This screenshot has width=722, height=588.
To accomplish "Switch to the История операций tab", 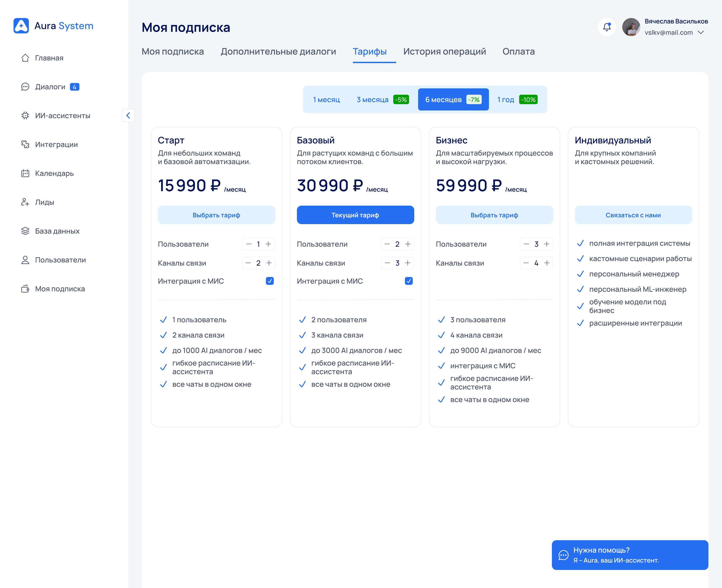I will click(x=444, y=51).
